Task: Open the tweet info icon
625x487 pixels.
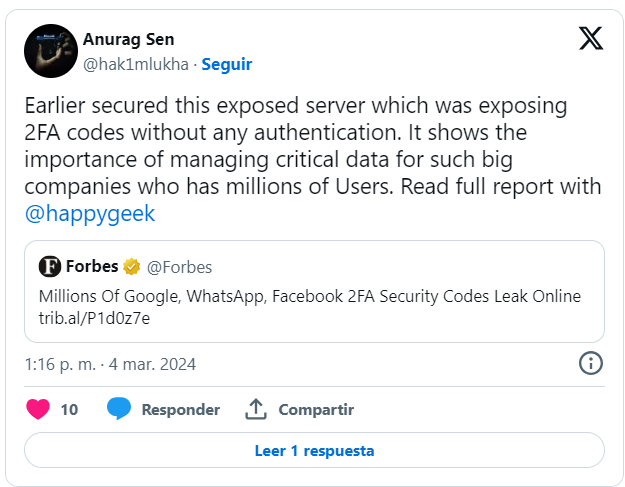Action: pyautogui.click(x=591, y=363)
